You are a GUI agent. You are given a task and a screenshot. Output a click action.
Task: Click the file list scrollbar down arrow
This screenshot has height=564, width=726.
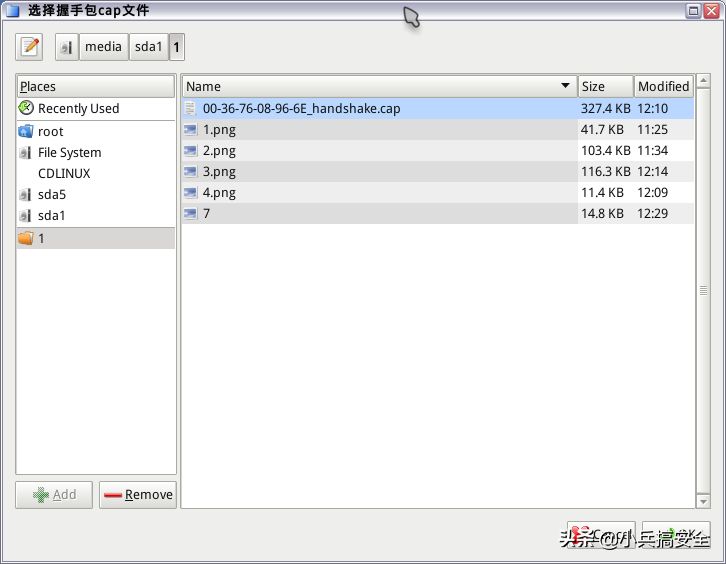click(703, 501)
